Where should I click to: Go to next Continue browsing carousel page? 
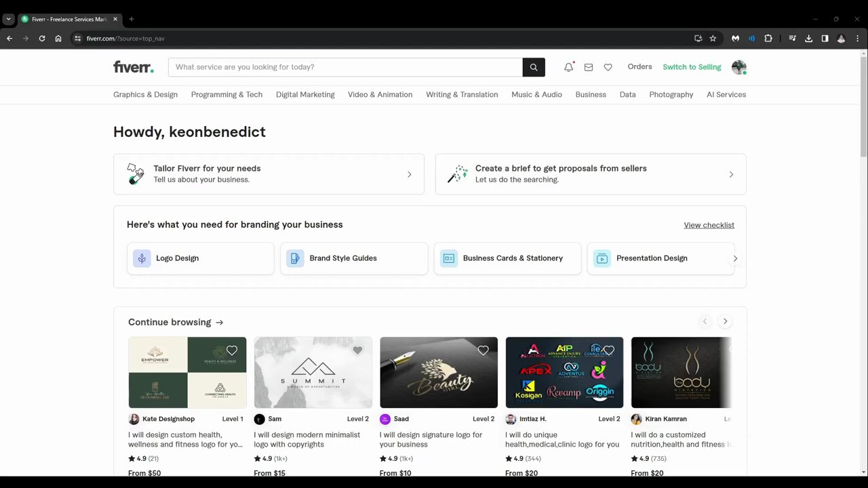coord(725,321)
